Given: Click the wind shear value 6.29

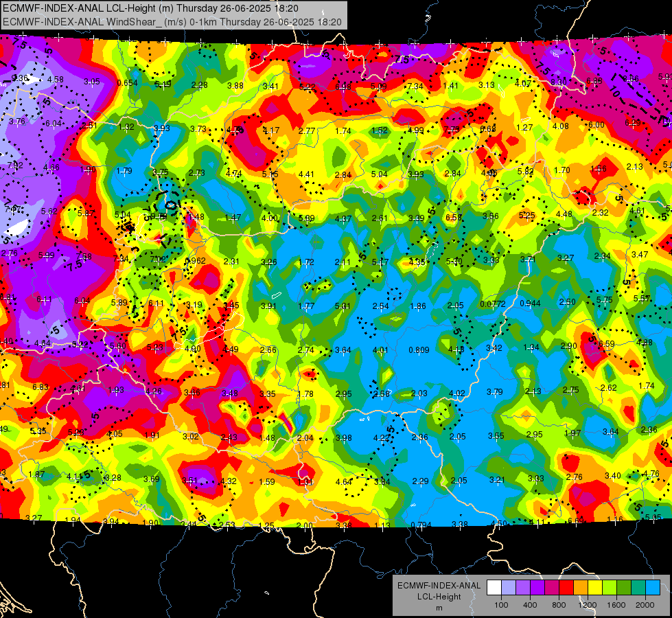Looking at the screenshot, I should tap(633, 123).
